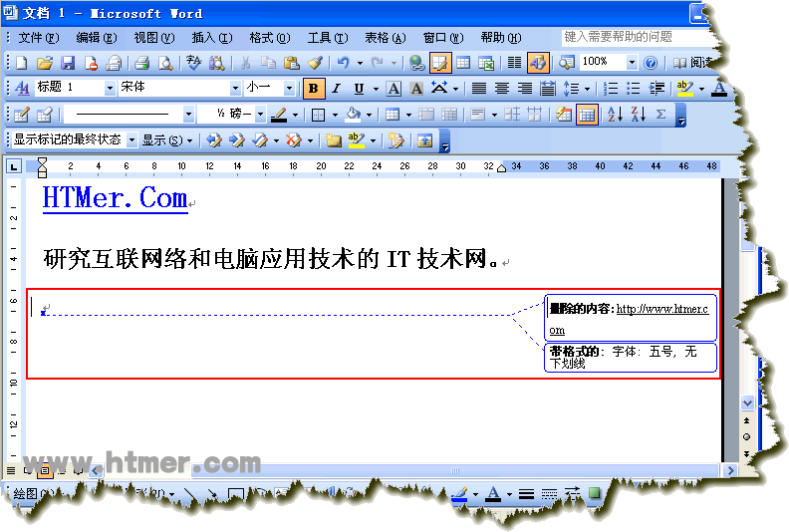This screenshot has width=789, height=532.
Task: Open Styles and Formatting pane icon
Action: click(22, 89)
